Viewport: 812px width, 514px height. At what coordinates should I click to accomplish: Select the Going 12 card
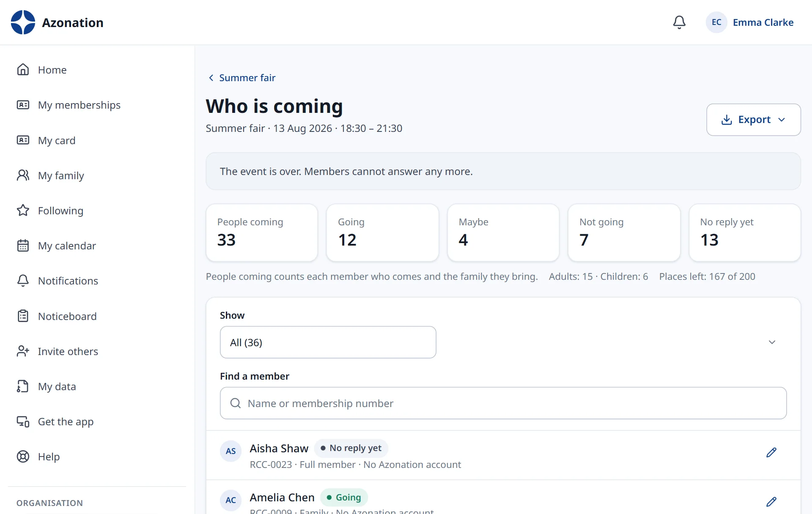[x=382, y=233]
